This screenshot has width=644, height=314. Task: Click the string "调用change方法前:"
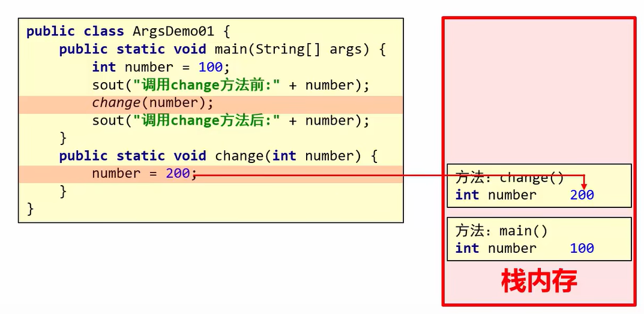206,85
